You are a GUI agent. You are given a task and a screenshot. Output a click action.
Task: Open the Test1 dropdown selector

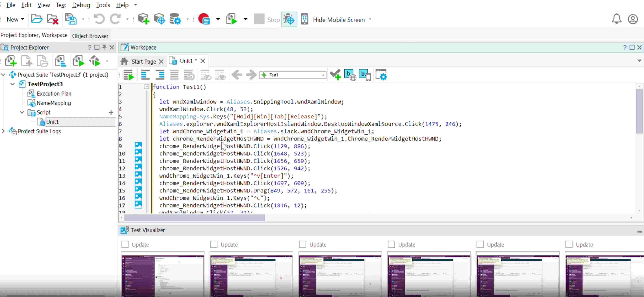coord(322,75)
